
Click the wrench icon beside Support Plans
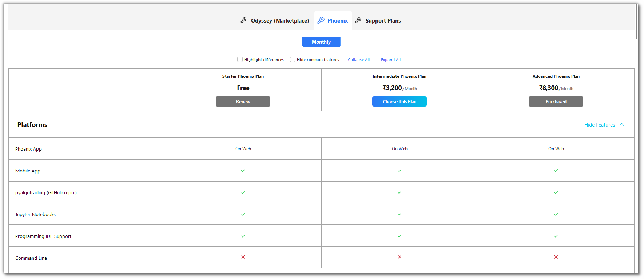(x=358, y=20)
